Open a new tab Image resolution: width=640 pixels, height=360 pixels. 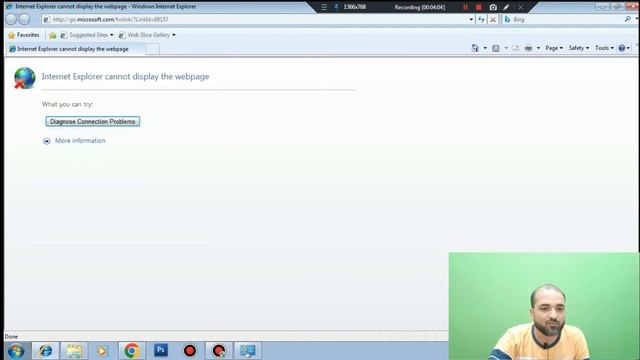(153, 49)
